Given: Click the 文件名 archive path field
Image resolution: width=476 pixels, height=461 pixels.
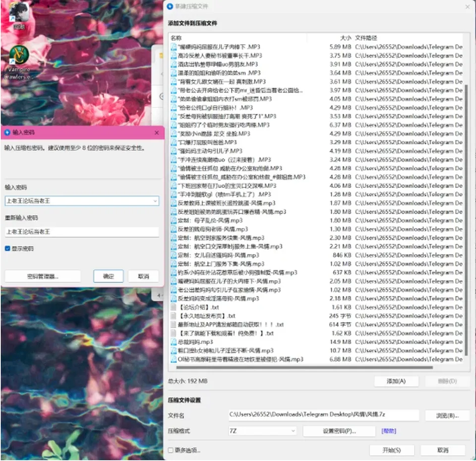Looking at the screenshot, I should click(324, 415).
